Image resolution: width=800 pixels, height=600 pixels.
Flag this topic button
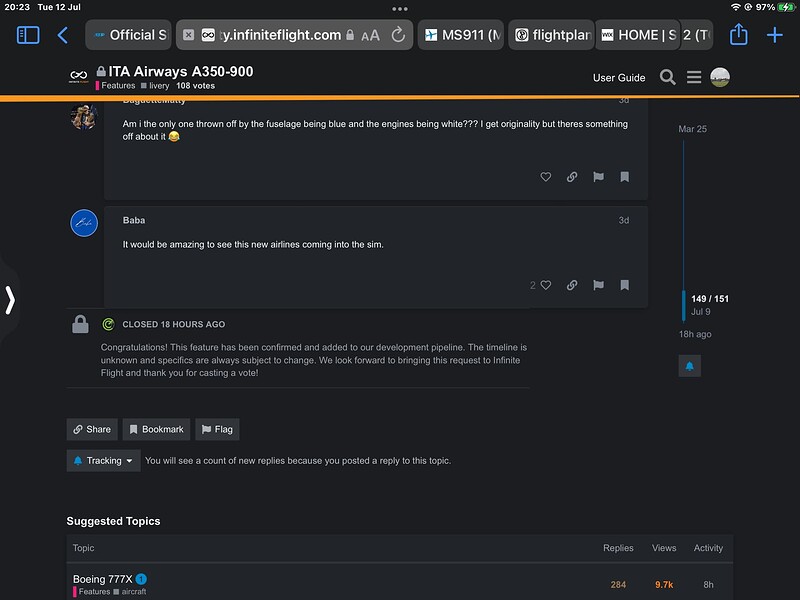point(217,430)
